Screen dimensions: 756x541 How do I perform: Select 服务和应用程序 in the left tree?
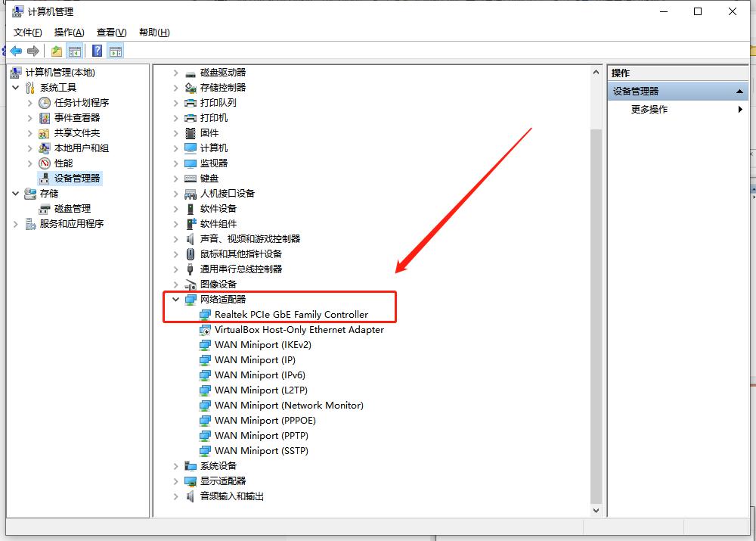[x=71, y=223]
